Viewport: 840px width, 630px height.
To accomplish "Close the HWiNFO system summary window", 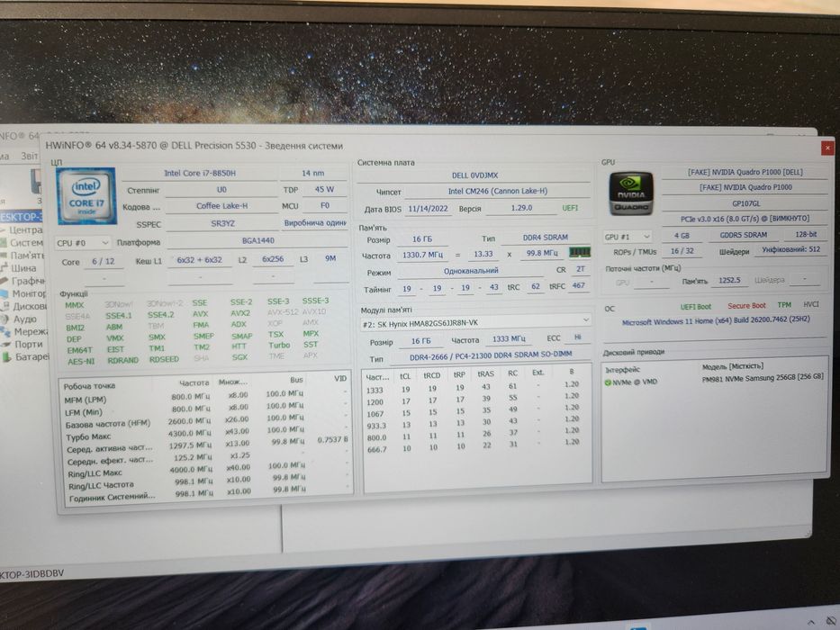I will pos(826,148).
